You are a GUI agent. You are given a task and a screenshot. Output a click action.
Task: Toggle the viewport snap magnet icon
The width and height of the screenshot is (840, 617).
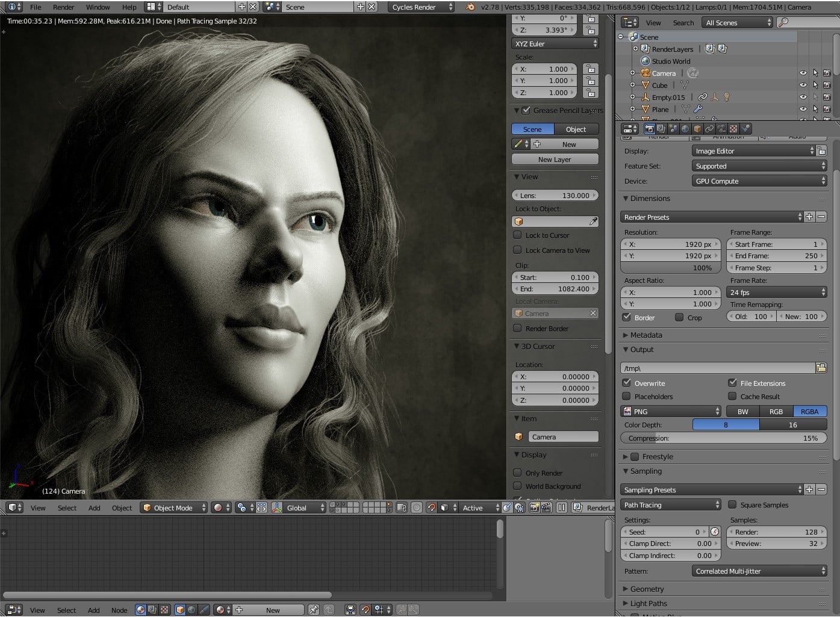pos(431,508)
